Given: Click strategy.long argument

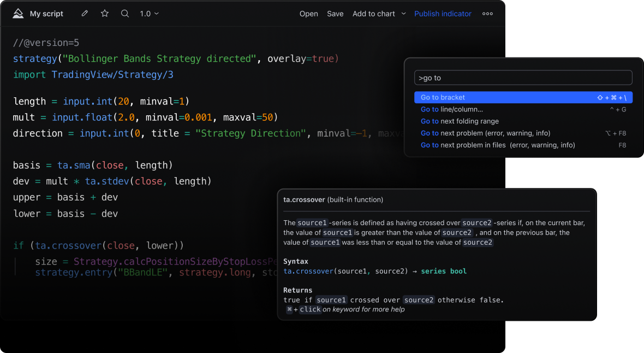Looking at the screenshot, I should (x=215, y=272).
